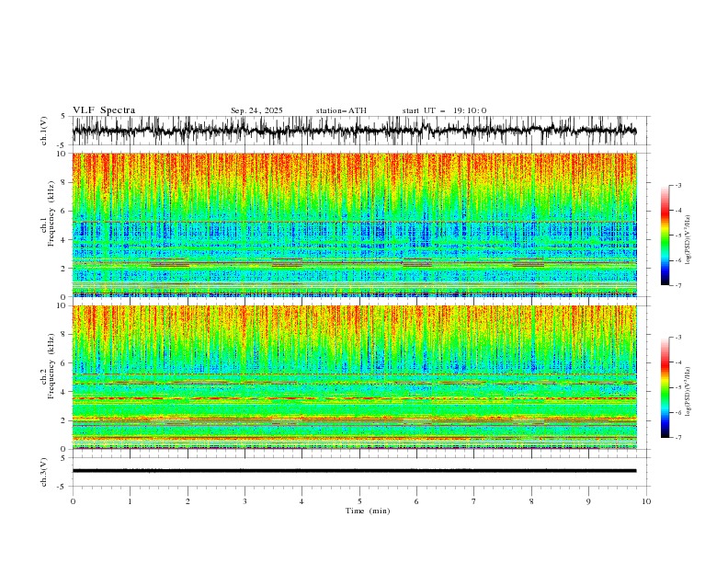
Task: Click the "Time (min)" axis title
Action: coord(368,511)
